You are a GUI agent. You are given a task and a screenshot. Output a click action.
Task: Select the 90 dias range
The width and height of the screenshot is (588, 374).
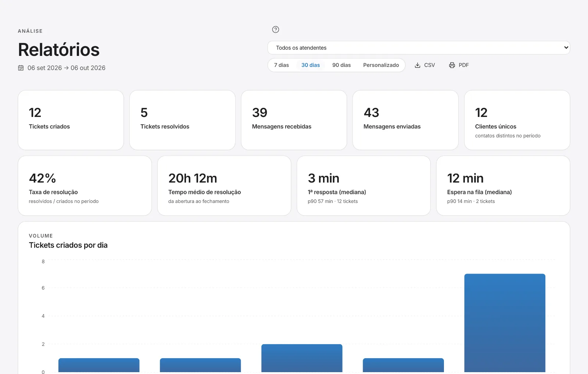tap(341, 65)
